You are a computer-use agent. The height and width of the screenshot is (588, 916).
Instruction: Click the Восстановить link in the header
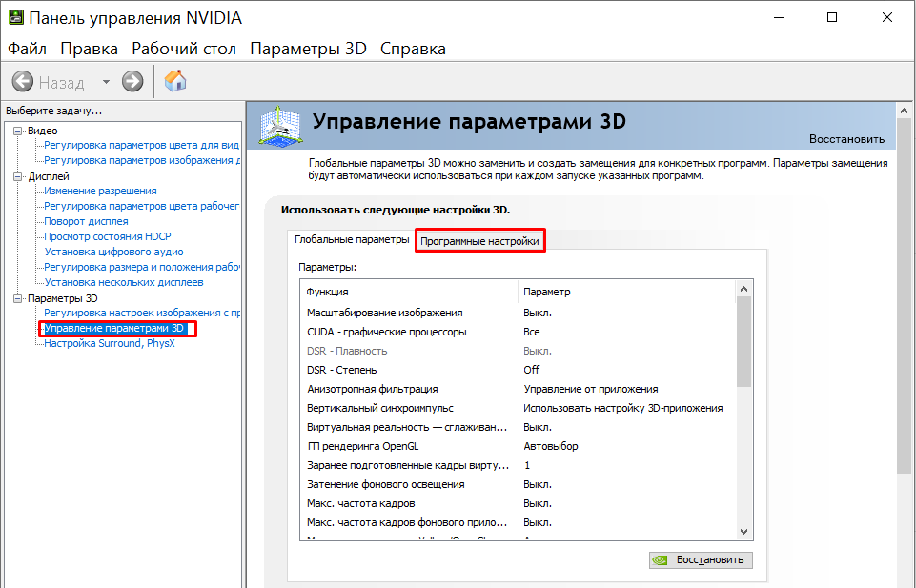846,139
